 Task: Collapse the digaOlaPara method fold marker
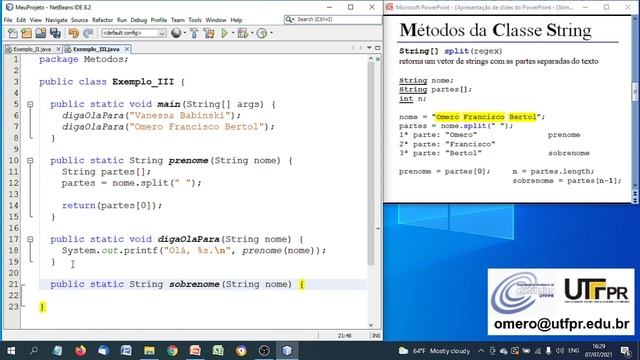[x=30, y=240]
